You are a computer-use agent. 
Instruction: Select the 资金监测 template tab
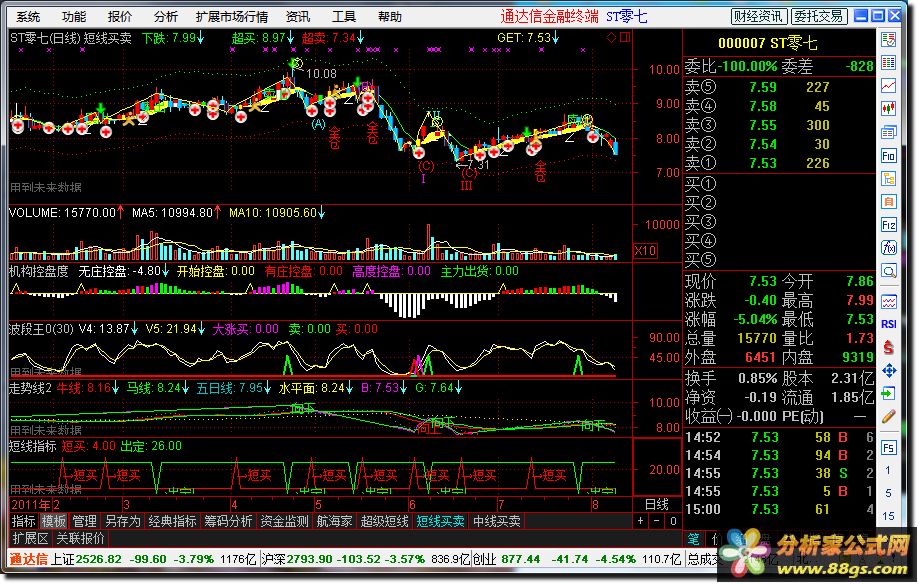tap(284, 521)
